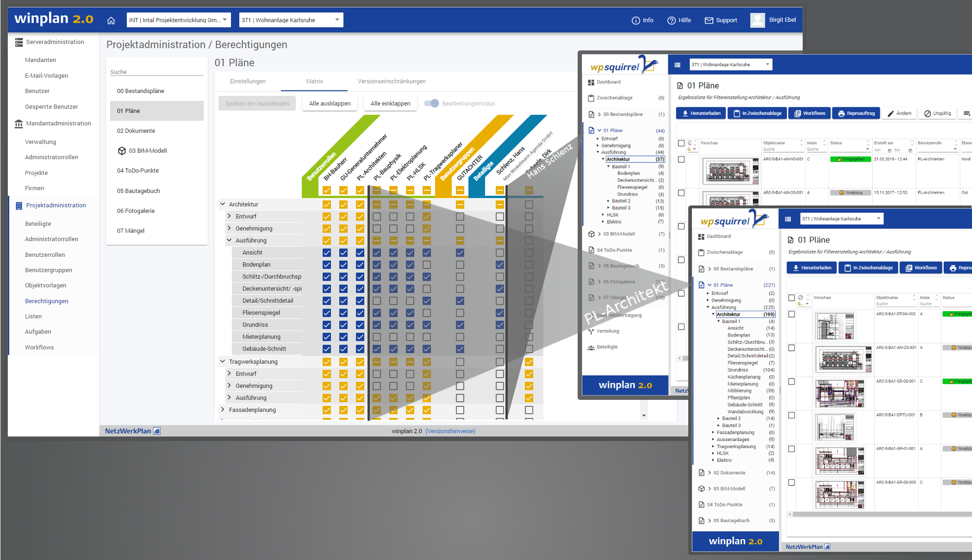This screenshot has height=560, width=972.
Task: Toggle last column checkbox in Tragwerksplanung row
Action: (529, 362)
